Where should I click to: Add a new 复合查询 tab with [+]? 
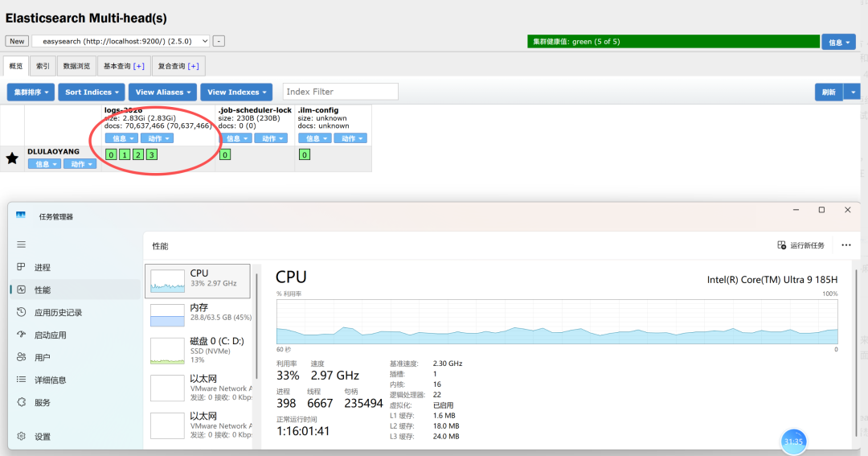pos(193,66)
